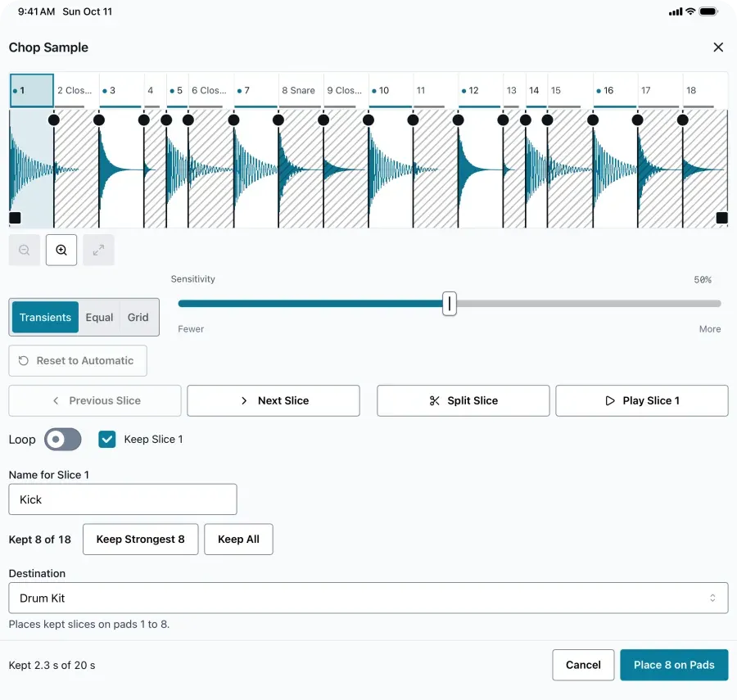Click marker handle at start of slice 3
The height and width of the screenshot is (700, 737).
[x=99, y=120]
